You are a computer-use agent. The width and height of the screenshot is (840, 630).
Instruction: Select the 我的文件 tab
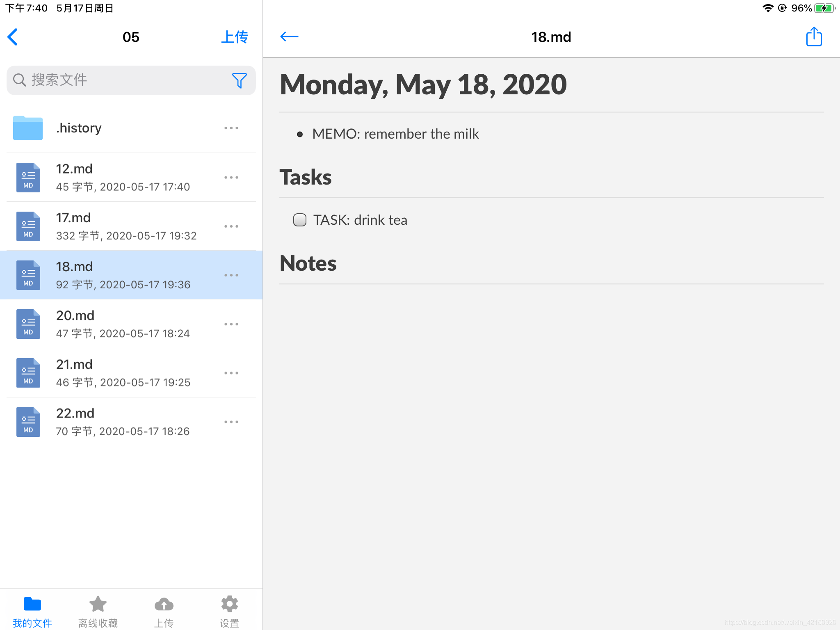coord(32,611)
